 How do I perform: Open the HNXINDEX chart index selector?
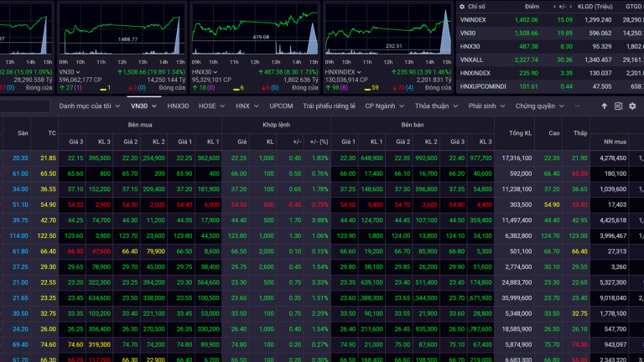(x=343, y=72)
